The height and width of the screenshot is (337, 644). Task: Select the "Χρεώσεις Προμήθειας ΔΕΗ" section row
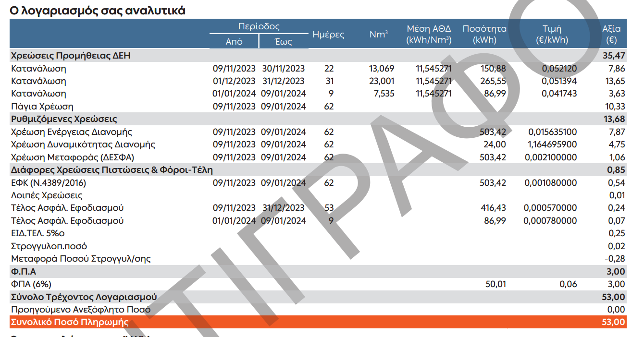click(x=318, y=56)
